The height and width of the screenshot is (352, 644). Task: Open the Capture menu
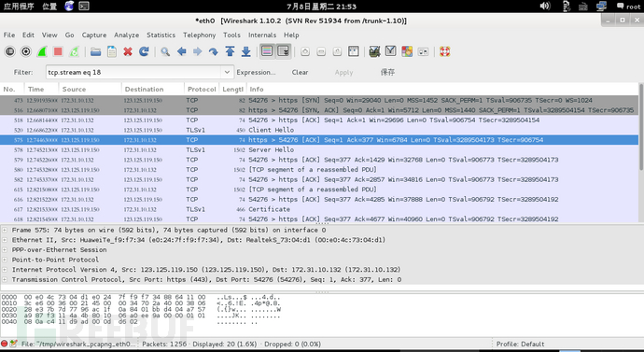tap(94, 35)
